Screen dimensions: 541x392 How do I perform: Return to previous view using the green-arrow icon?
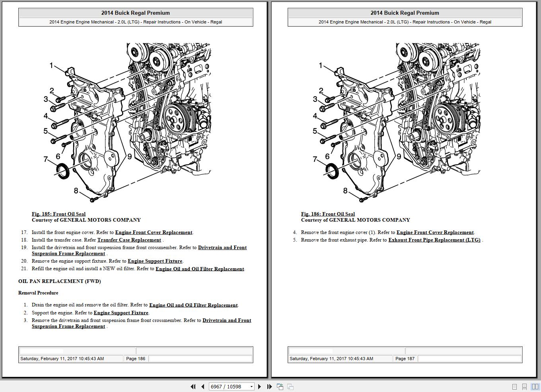[280, 386]
